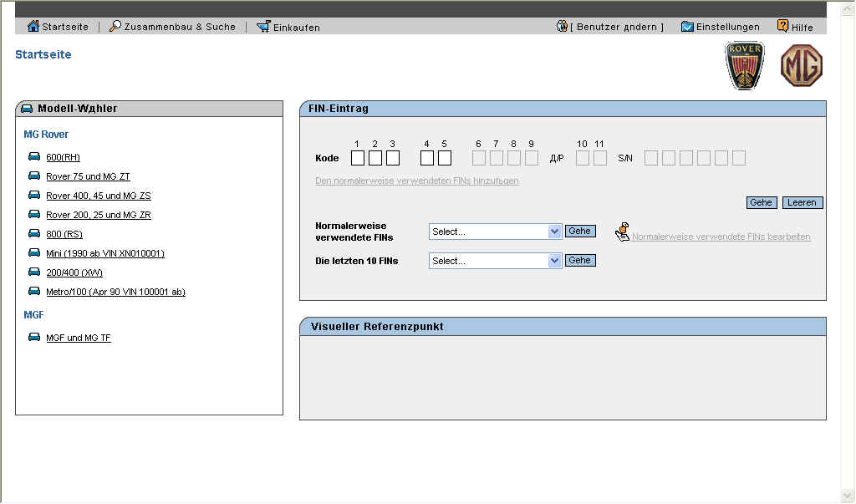This screenshot has width=856, height=504.
Task: Open the Normalerweise verwendete FINs dropdown
Action: tap(495, 232)
